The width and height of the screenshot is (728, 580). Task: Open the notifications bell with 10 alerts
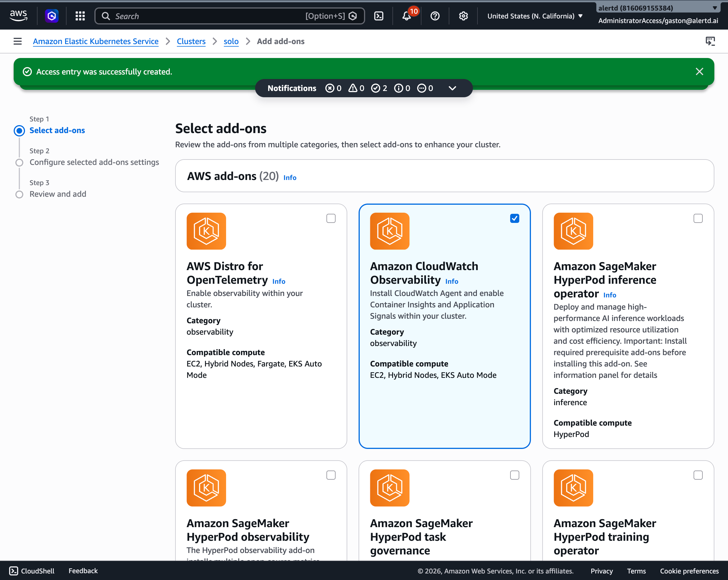tap(407, 16)
